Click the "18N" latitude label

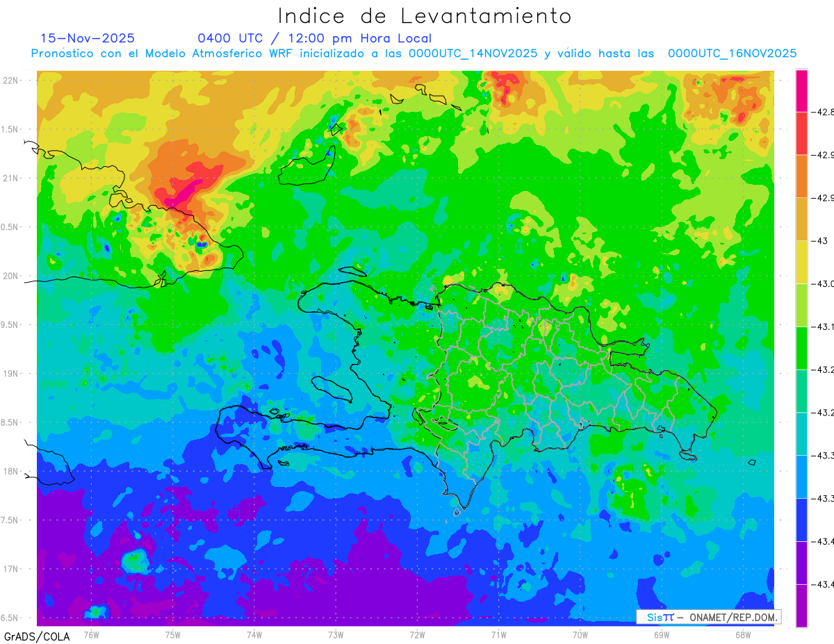point(10,471)
